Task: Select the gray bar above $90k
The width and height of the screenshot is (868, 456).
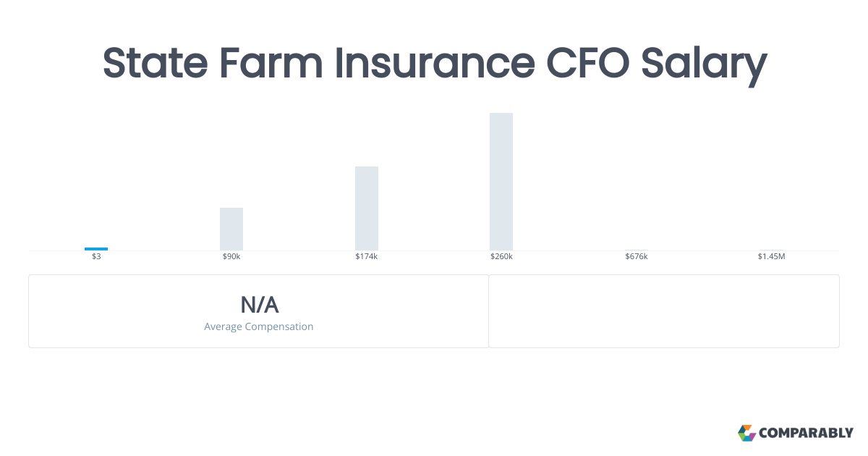Action: tap(231, 229)
